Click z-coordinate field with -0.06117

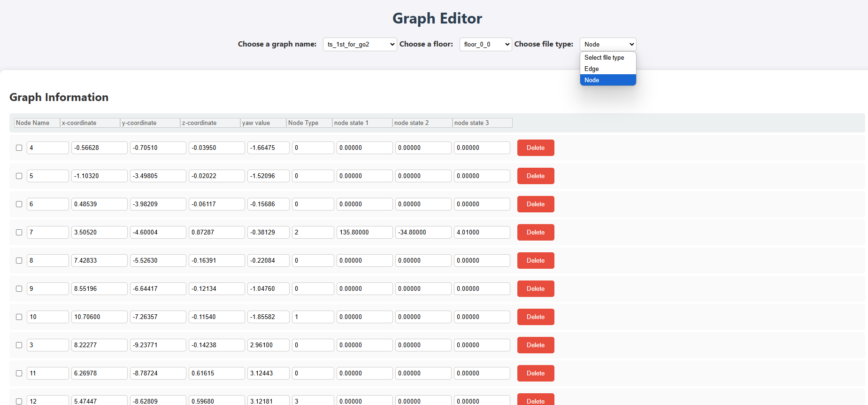tap(217, 204)
